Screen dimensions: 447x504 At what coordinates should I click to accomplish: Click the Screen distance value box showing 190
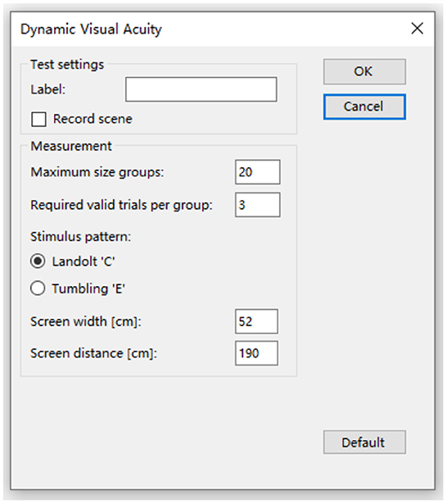256,353
